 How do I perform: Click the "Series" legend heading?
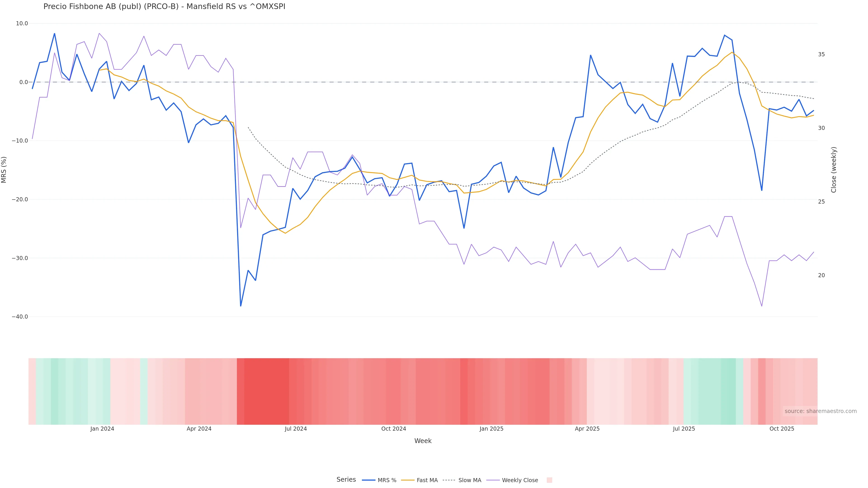[346, 480]
